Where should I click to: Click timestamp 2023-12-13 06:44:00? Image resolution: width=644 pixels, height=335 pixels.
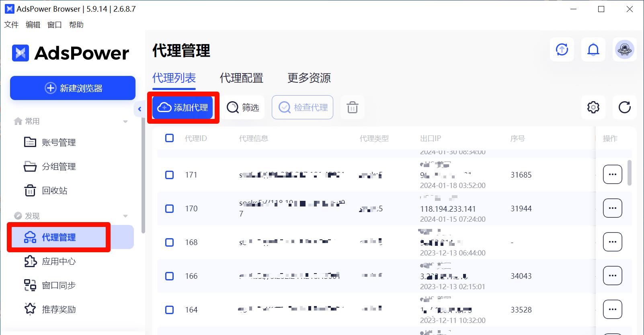tap(453, 253)
